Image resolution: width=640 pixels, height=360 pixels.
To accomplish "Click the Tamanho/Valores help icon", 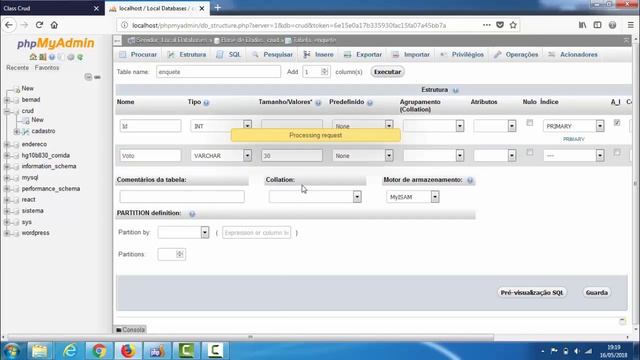I will tap(318, 103).
